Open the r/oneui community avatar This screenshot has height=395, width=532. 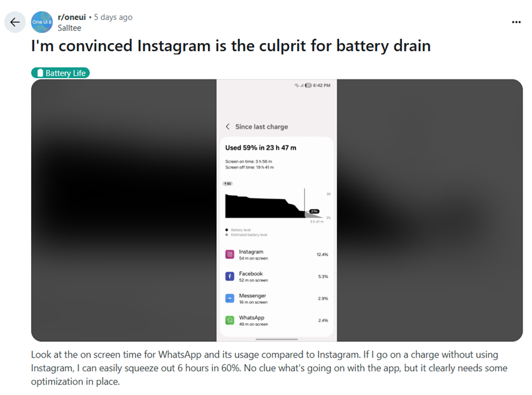click(x=42, y=22)
